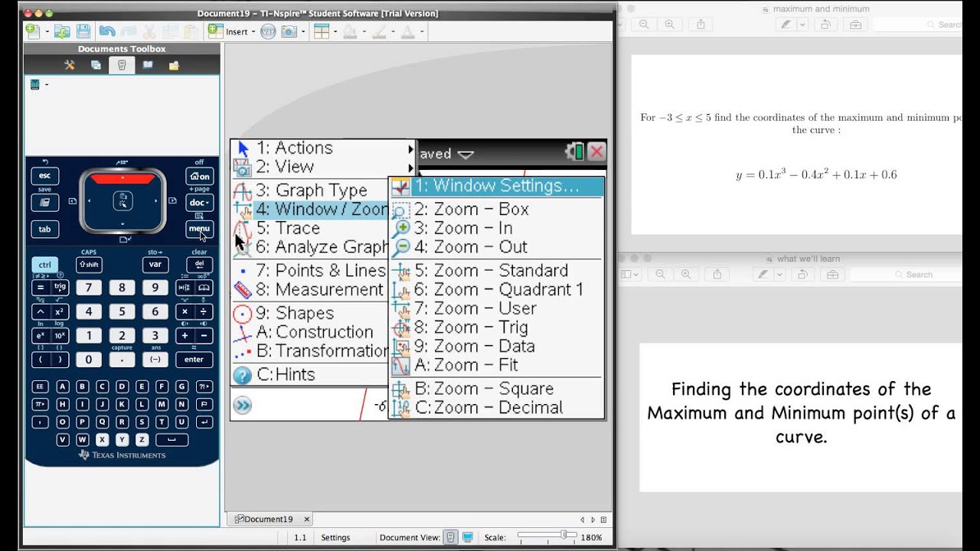Click Settings in the status bar

pyautogui.click(x=335, y=537)
